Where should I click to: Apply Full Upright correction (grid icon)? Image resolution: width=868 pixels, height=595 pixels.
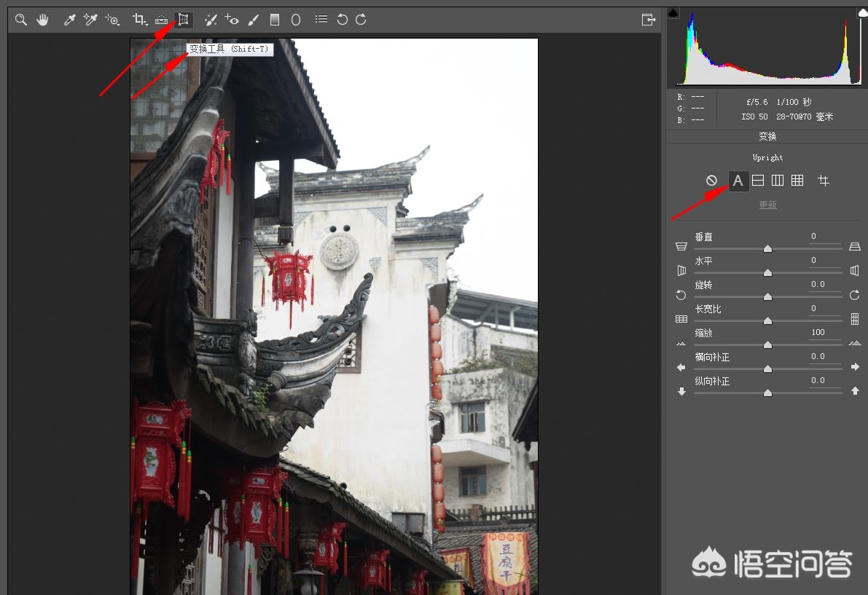tap(797, 181)
